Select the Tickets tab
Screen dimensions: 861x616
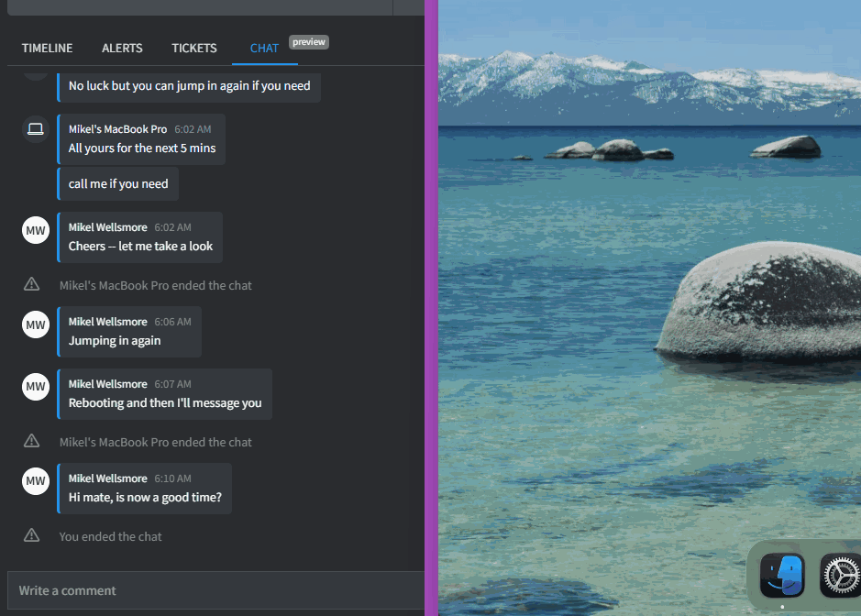(194, 48)
